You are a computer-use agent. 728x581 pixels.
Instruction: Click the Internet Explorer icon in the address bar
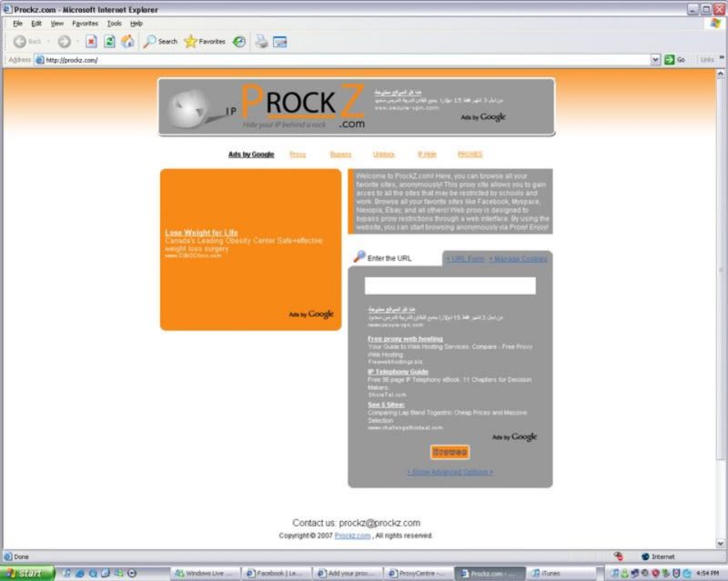coord(40,59)
